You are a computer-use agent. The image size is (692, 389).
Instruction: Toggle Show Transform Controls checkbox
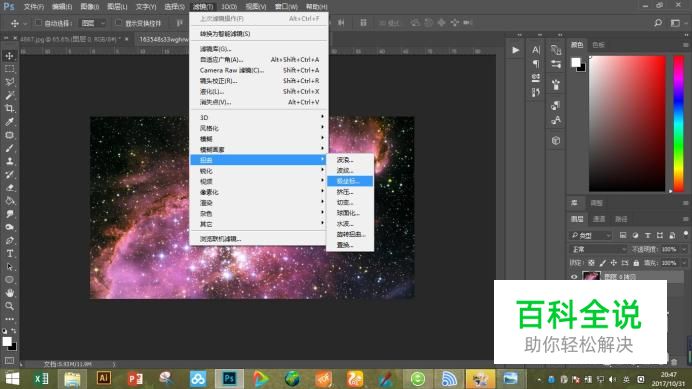[118, 23]
